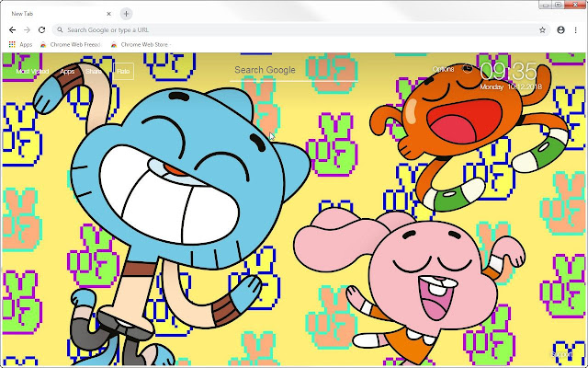Click the Support link at bottom right

561,354
